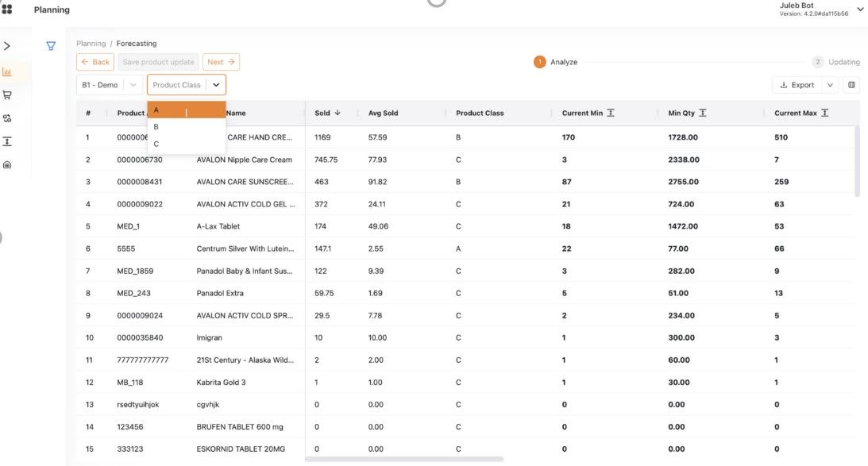Open the app grid menu icon

[x=7, y=10]
